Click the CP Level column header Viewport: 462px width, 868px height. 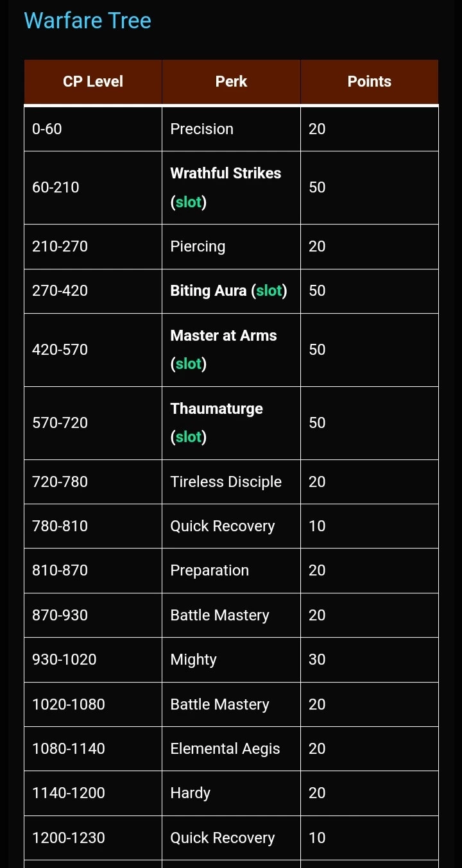(x=93, y=81)
